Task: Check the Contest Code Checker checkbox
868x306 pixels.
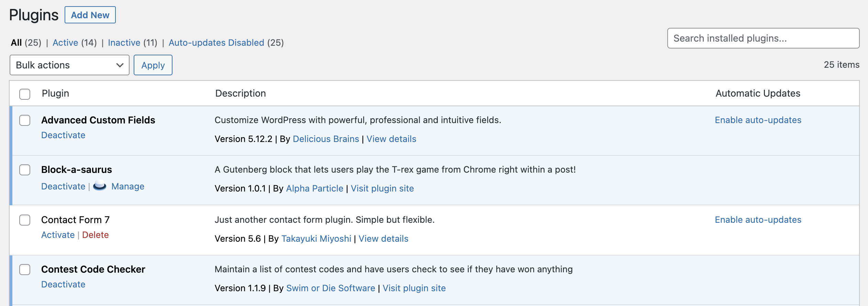Action: tap(25, 270)
